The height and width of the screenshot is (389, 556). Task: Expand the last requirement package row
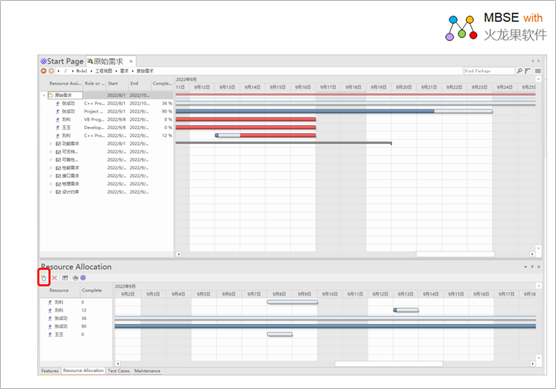(51, 192)
